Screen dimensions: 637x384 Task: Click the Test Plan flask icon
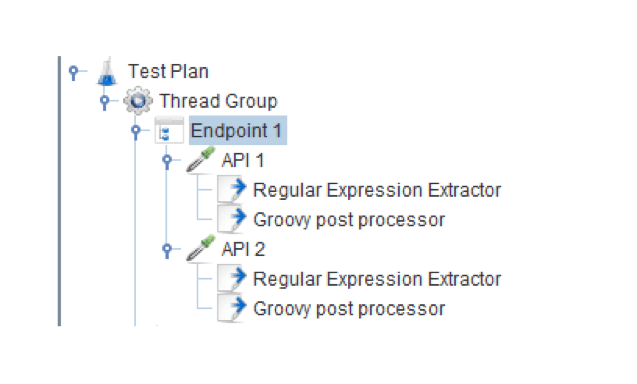[x=107, y=72]
